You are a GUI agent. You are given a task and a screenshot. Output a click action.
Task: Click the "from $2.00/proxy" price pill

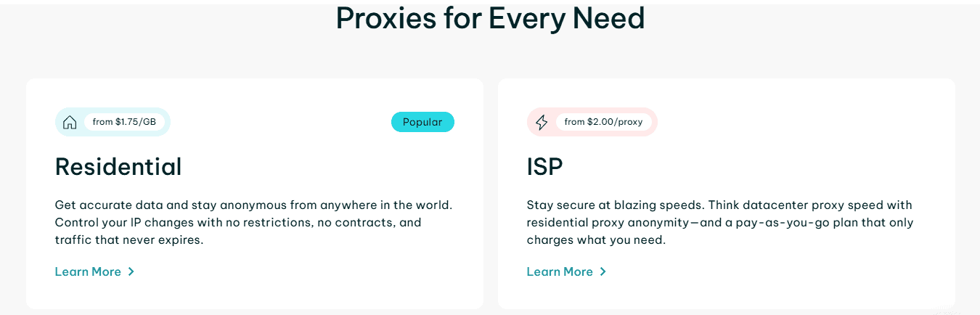tap(603, 122)
